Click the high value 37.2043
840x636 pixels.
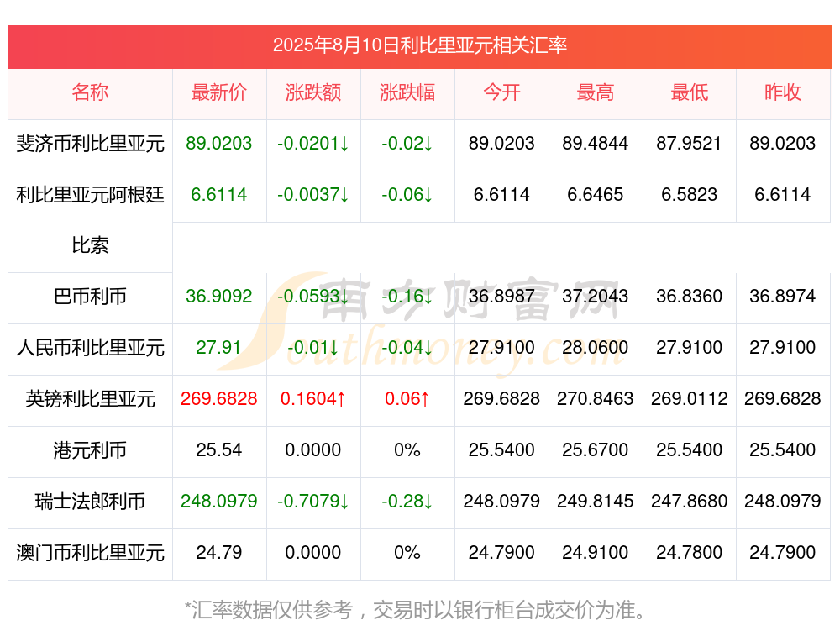[596, 296]
